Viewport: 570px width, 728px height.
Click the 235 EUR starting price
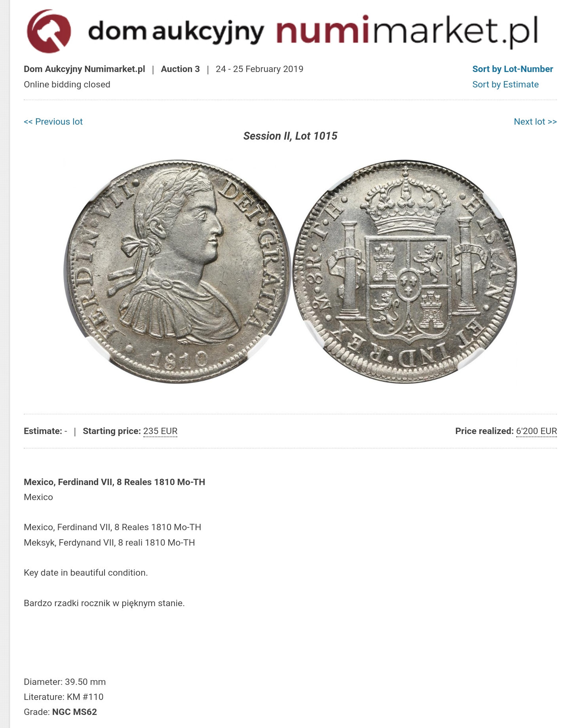tap(160, 431)
